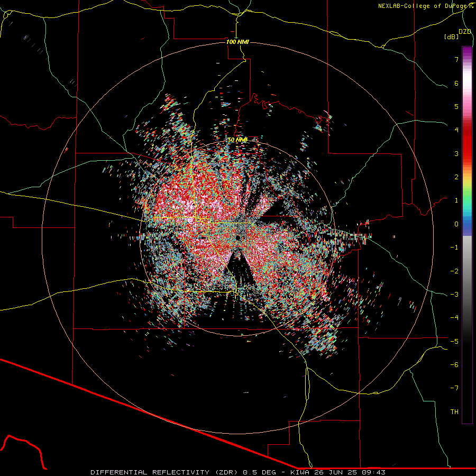Click the DZD legend title

click(x=465, y=32)
